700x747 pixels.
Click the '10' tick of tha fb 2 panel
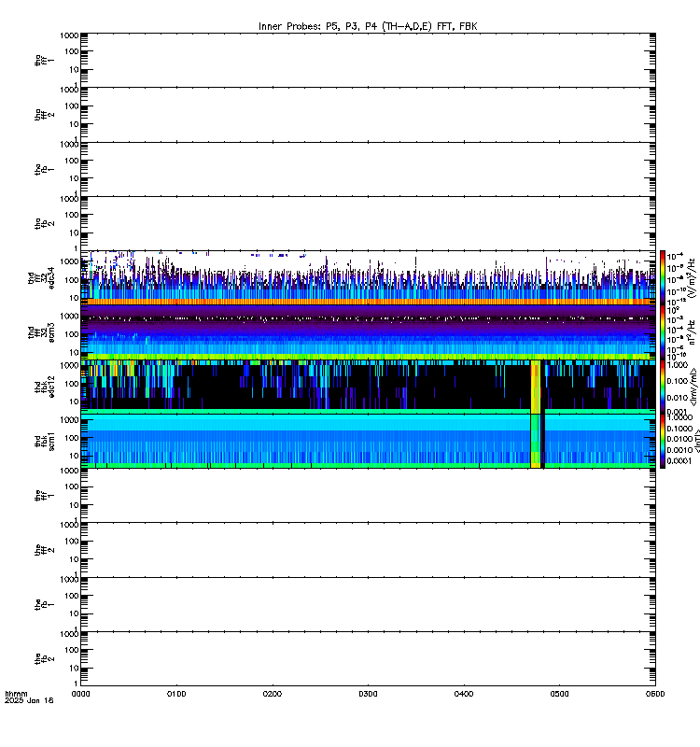click(74, 233)
